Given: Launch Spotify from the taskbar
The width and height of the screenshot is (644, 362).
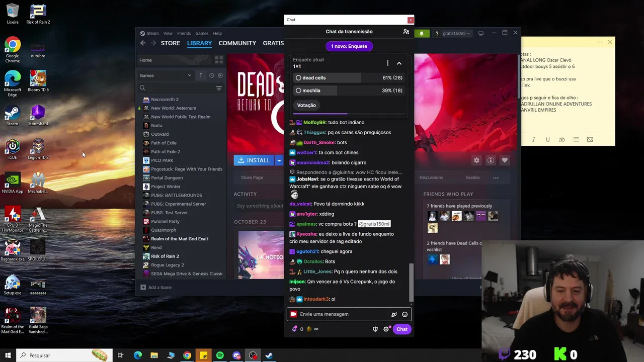Looking at the screenshot, I should 220,355.
